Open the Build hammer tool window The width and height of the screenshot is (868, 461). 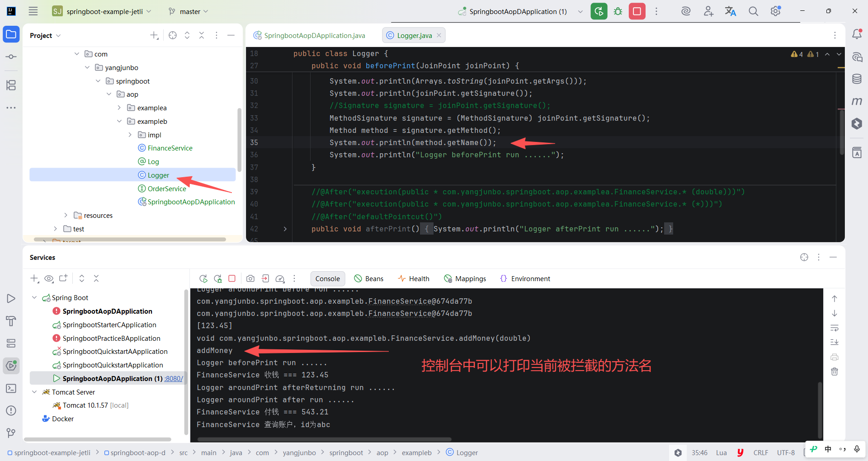[x=11, y=321]
